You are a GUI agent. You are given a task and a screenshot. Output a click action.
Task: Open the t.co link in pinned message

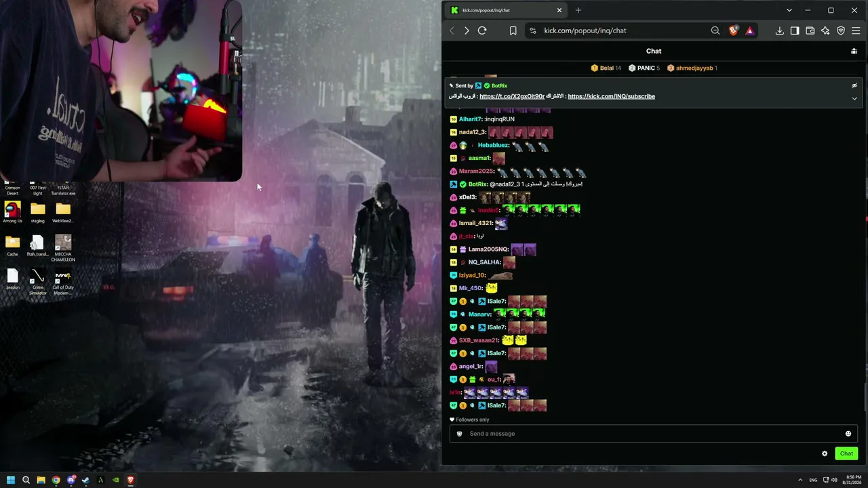pyautogui.click(x=512, y=96)
